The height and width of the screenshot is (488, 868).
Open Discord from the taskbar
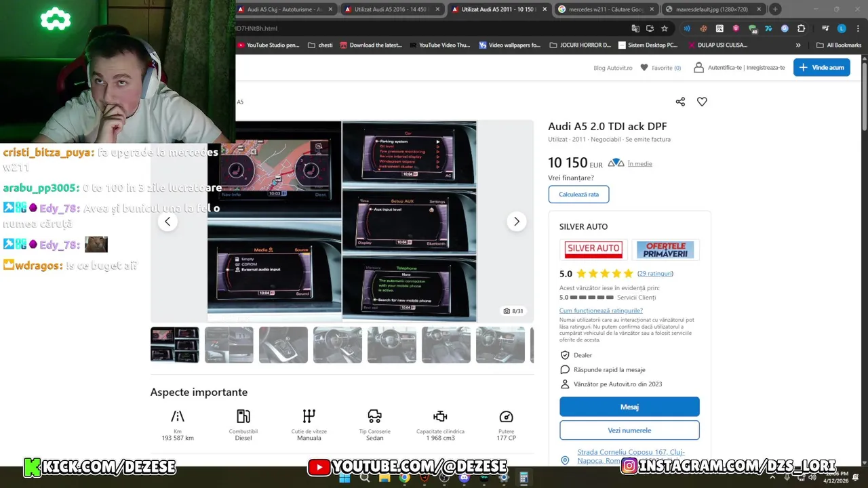tap(464, 478)
